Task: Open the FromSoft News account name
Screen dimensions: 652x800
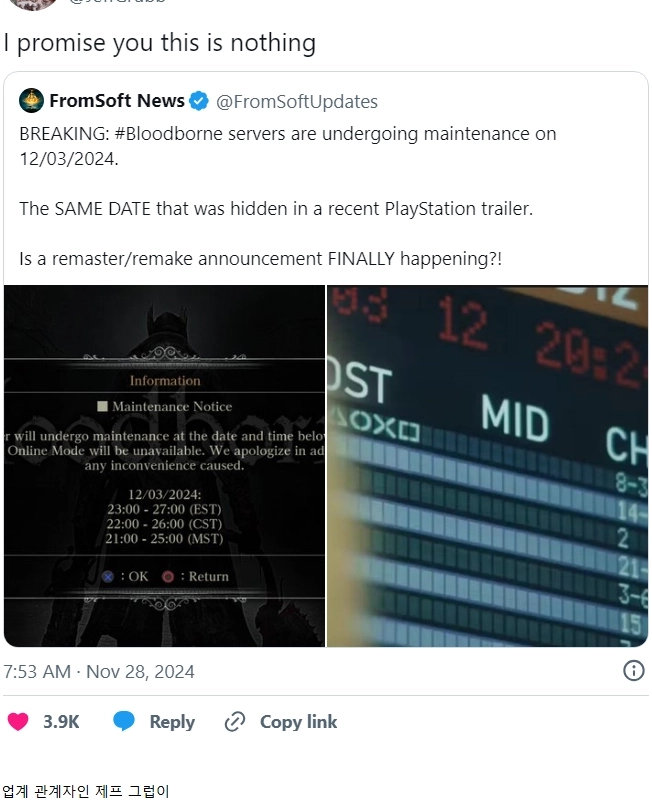Action: tap(117, 101)
